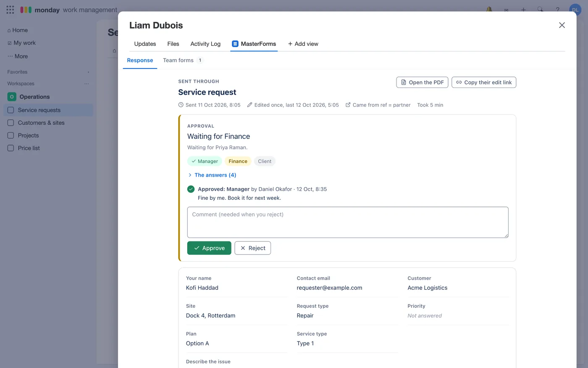Click into the rejection comment box
This screenshot has width=588, height=368.
(348, 222)
